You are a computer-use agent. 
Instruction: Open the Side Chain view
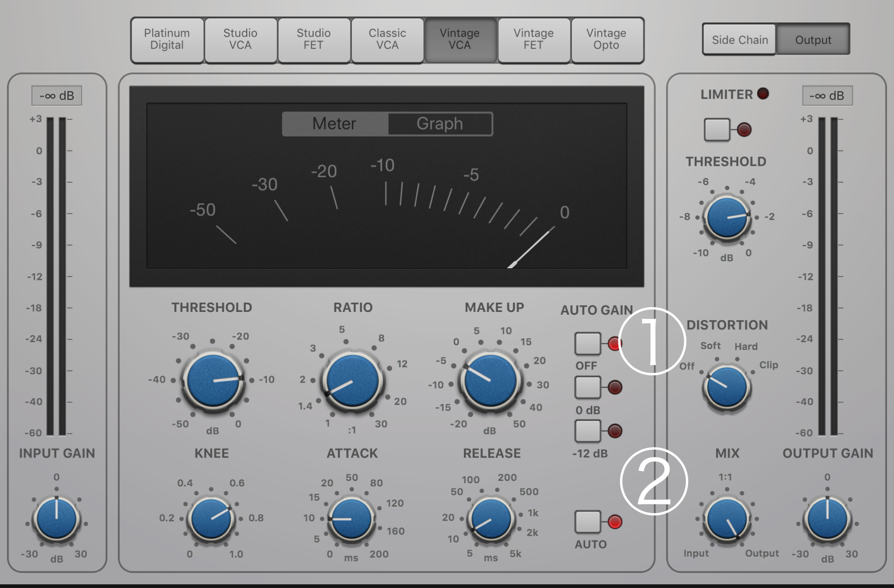tap(740, 40)
